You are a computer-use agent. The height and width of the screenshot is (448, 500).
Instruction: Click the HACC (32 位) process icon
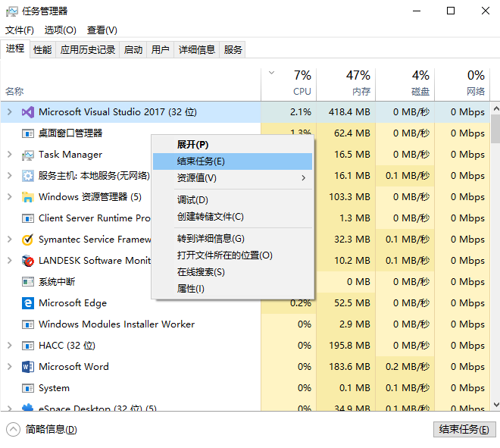[28, 346]
